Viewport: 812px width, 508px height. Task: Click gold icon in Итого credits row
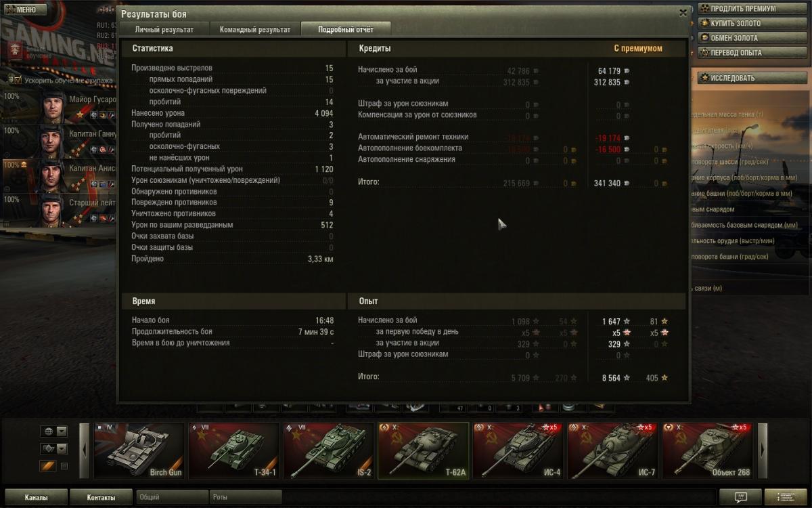click(664, 184)
